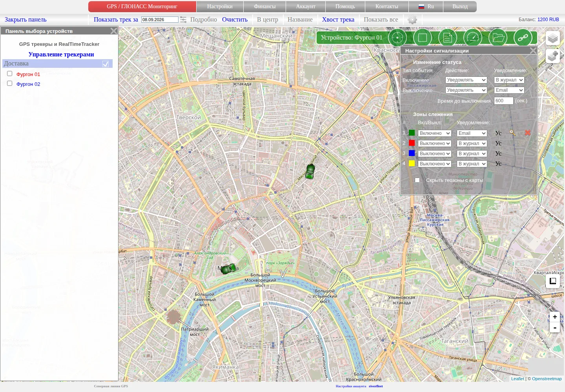Viewport: 565px width, 392px height.
Task: Click the Время до выключения field
Action: (x=504, y=101)
